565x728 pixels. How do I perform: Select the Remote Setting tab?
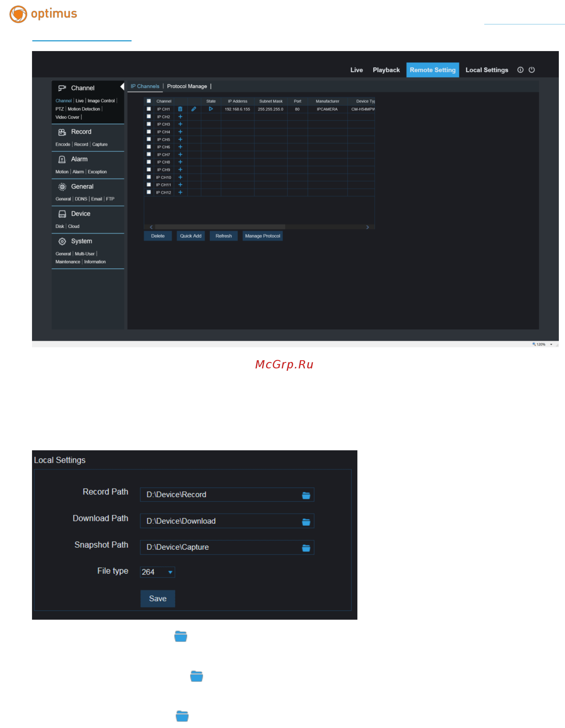point(433,70)
